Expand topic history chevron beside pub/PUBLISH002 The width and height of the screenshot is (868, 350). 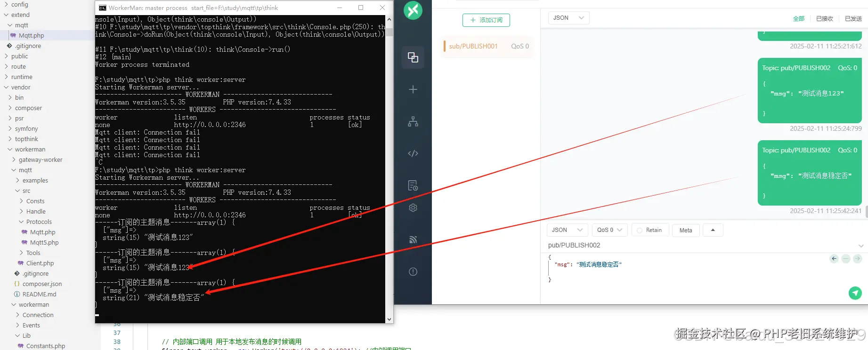tap(861, 246)
